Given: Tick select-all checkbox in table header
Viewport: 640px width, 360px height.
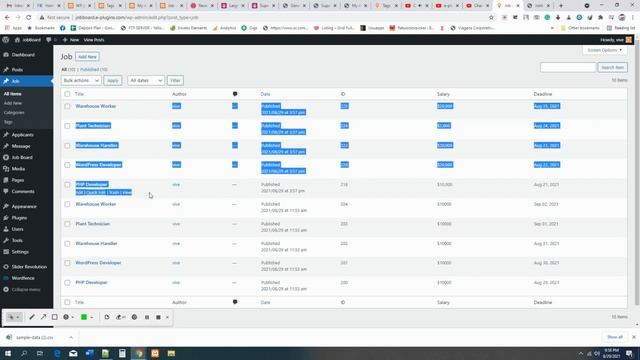Looking at the screenshot, I should pos(67,94).
